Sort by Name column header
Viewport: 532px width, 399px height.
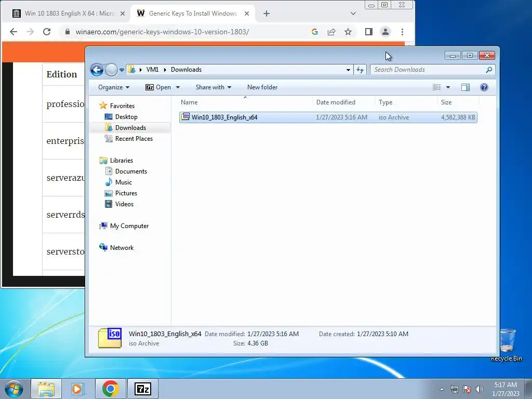point(245,102)
